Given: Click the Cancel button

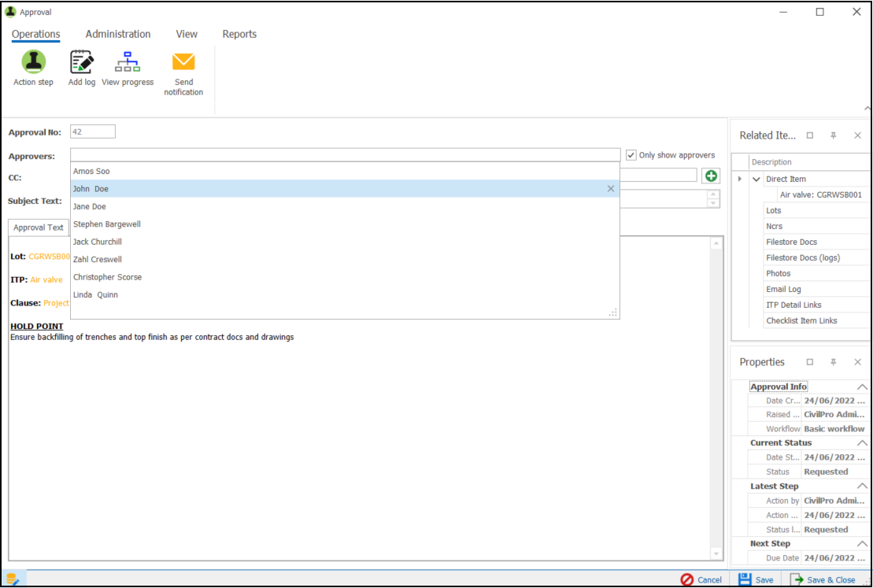Looking at the screenshot, I should pyautogui.click(x=701, y=579).
